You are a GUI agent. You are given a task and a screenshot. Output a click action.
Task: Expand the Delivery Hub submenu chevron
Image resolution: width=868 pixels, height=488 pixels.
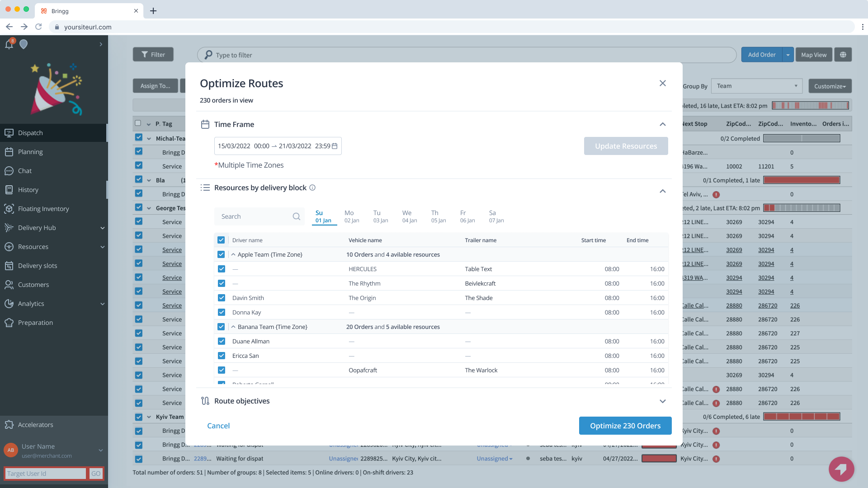102,228
